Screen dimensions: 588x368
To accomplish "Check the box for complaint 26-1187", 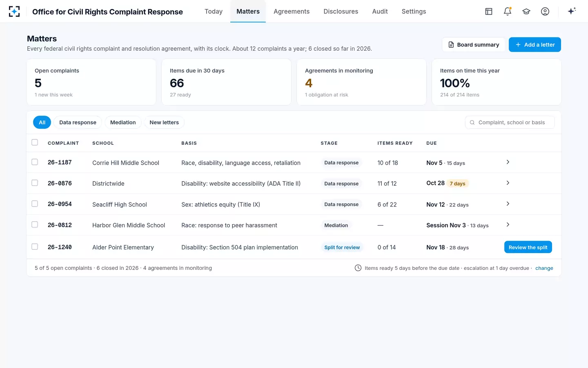I will (x=35, y=162).
